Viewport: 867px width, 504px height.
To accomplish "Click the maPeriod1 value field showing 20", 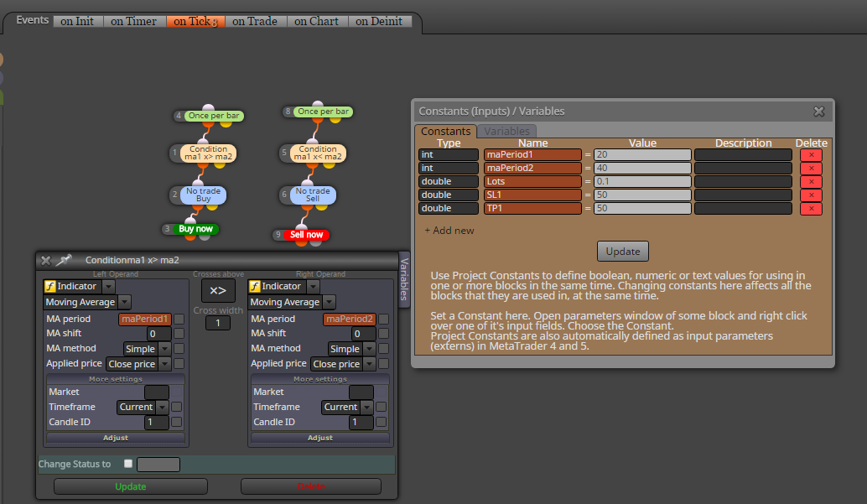I will coord(642,155).
